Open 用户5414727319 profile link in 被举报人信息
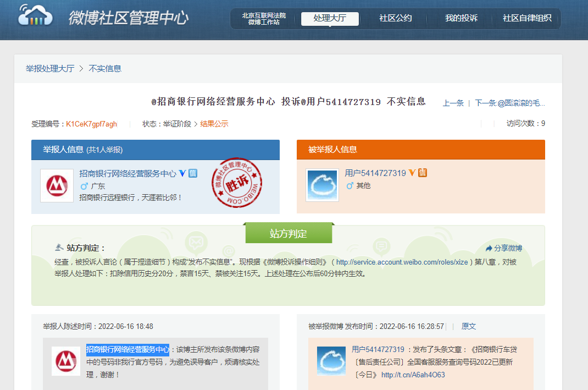The width and height of the screenshot is (588, 390). [375, 173]
